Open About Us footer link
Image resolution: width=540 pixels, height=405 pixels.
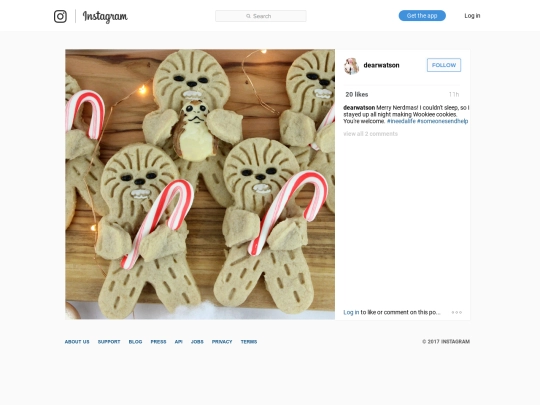pyautogui.click(x=77, y=342)
